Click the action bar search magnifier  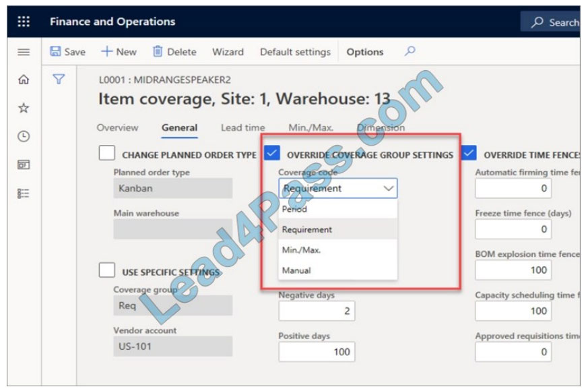click(410, 51)
